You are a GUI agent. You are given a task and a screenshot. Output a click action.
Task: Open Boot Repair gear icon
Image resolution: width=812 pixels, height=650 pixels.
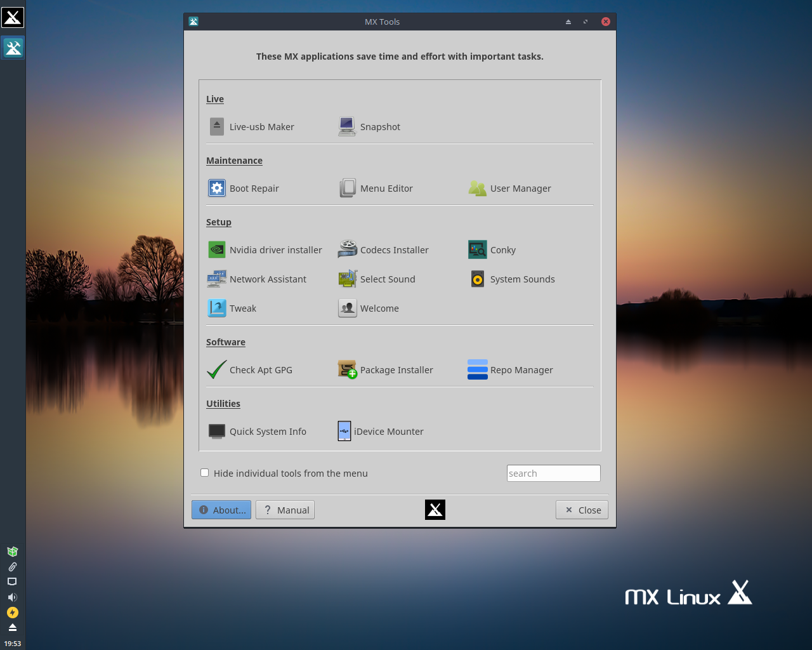(x=217, y=189)
